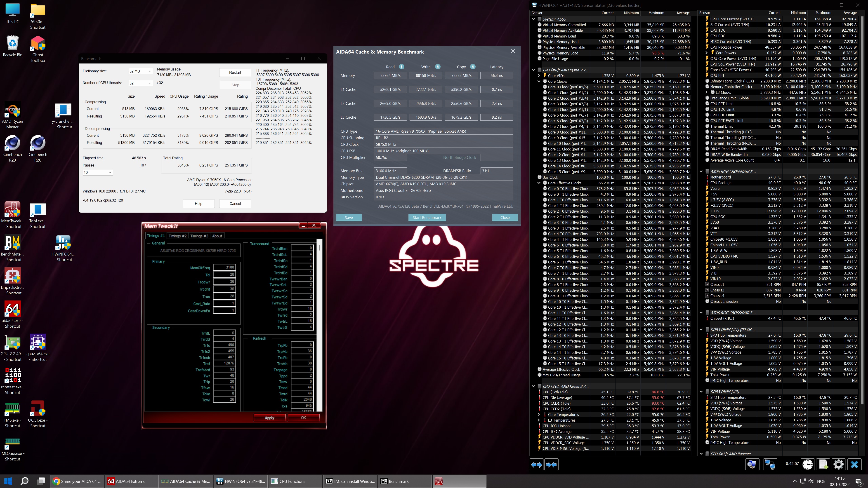Viewport: 868px width, 488px height.
Task: Select the LinpackXtreme shortcut desktop icon
Action: pyautogui.click(x=12, y=281)
